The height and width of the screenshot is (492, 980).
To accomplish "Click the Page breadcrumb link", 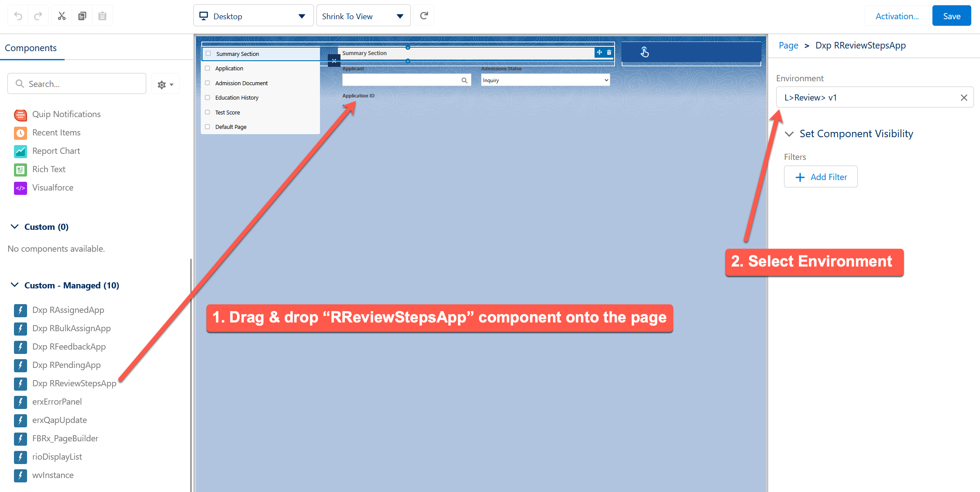I will click(788, 45).
